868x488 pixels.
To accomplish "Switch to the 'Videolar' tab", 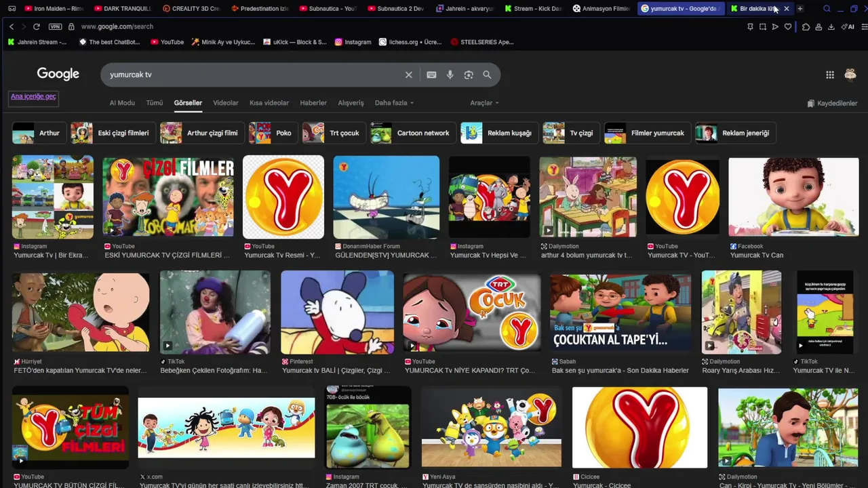I will 226,103.
